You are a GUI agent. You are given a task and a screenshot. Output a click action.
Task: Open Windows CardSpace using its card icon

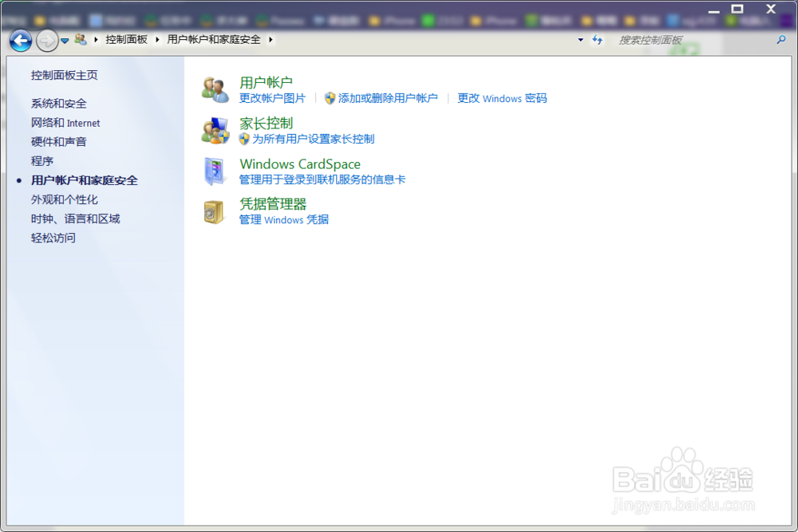[215, 171]
